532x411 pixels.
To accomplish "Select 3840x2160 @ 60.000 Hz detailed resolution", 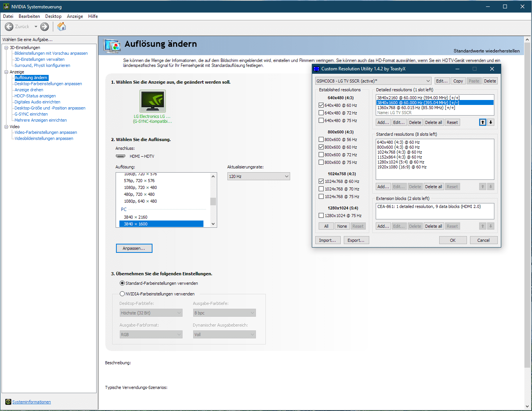I will click(x=435, y=98).
